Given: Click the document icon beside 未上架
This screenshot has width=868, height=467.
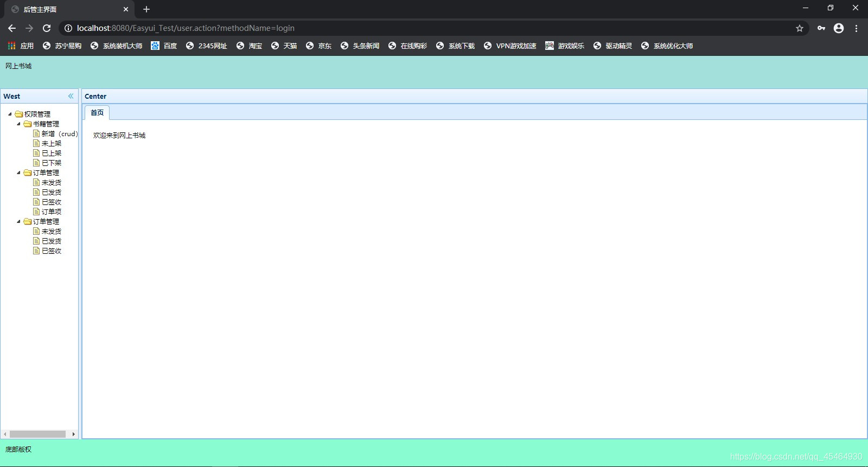Looking at the screenshot, I should (x=36, y=143).
